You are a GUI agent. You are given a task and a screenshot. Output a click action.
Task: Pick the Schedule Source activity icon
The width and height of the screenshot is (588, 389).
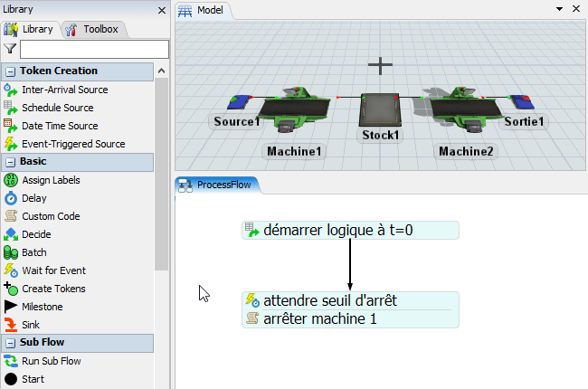click(x=11, y=108)
